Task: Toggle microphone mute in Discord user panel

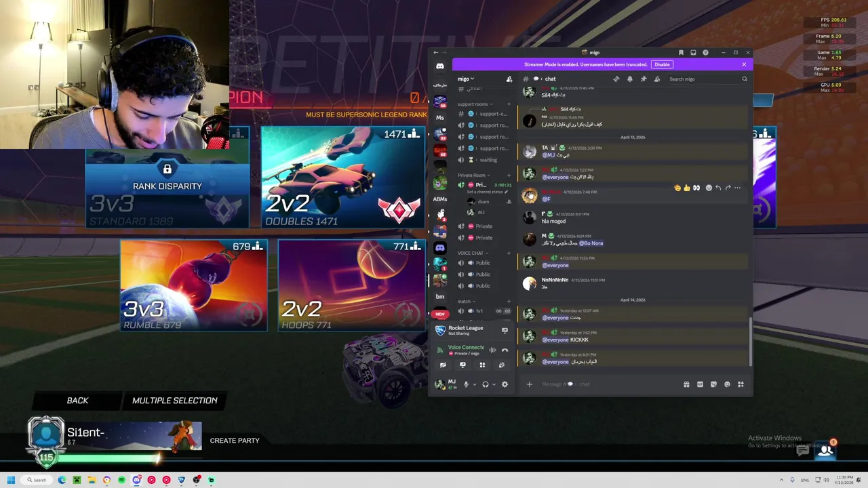Action: click(x=466, y=384)
